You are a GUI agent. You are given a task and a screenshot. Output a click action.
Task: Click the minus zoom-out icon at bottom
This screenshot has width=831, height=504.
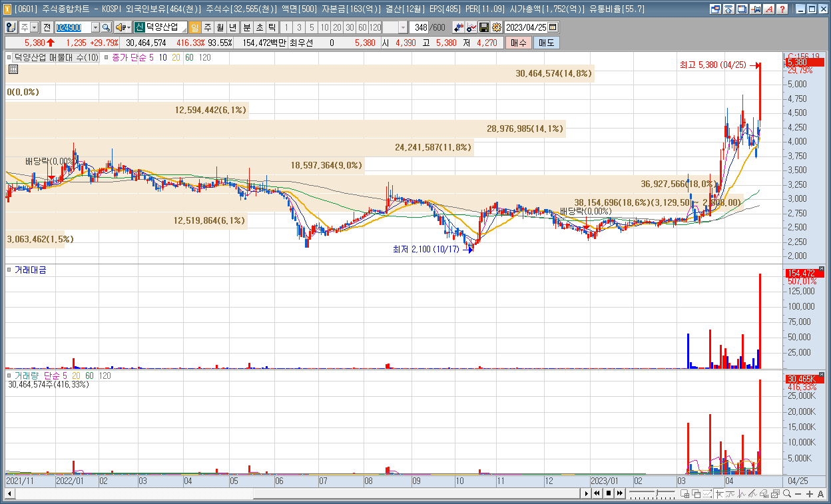coord(798,494)
